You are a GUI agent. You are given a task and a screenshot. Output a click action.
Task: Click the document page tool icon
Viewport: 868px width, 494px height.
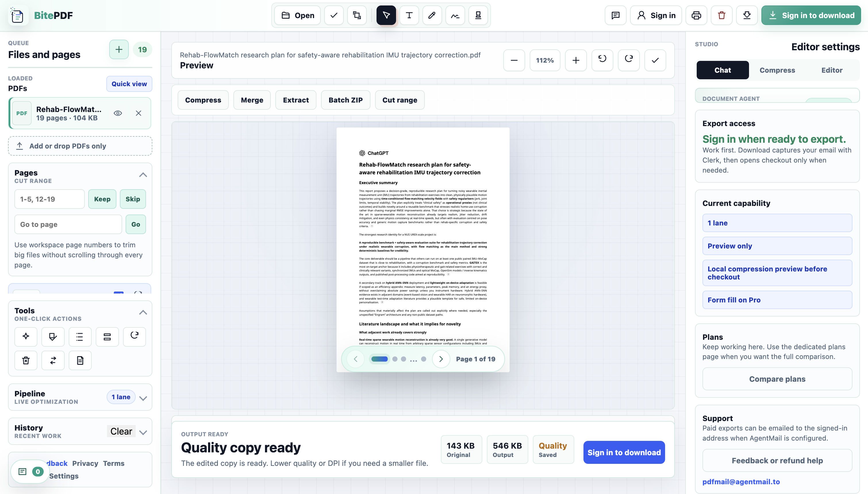[x=80, y=360]
